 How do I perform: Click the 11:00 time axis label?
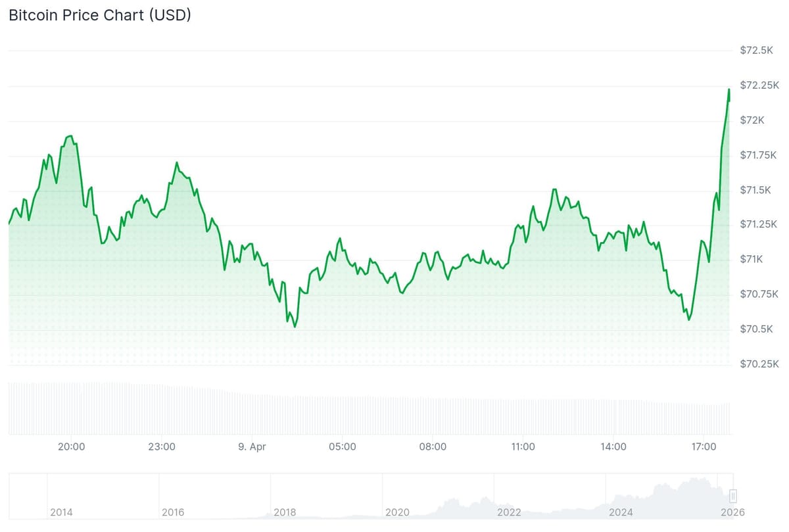tap(523, 447)
